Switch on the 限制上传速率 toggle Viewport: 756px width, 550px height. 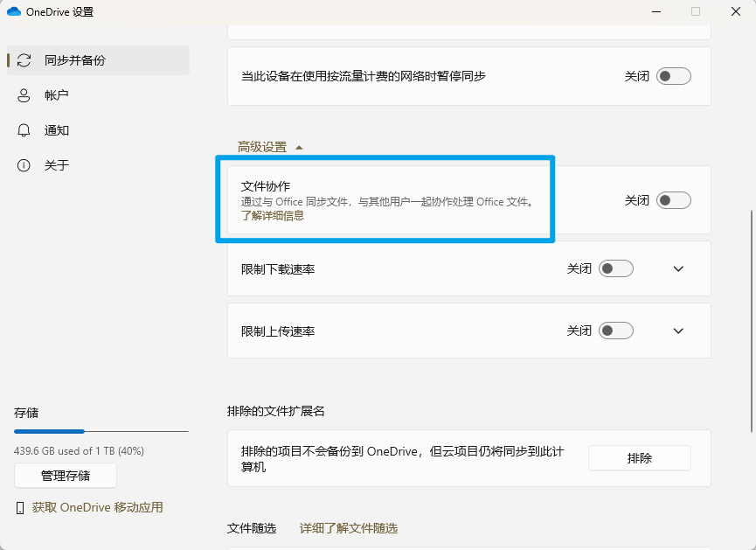pyautogui.click(x=616, y=331)
